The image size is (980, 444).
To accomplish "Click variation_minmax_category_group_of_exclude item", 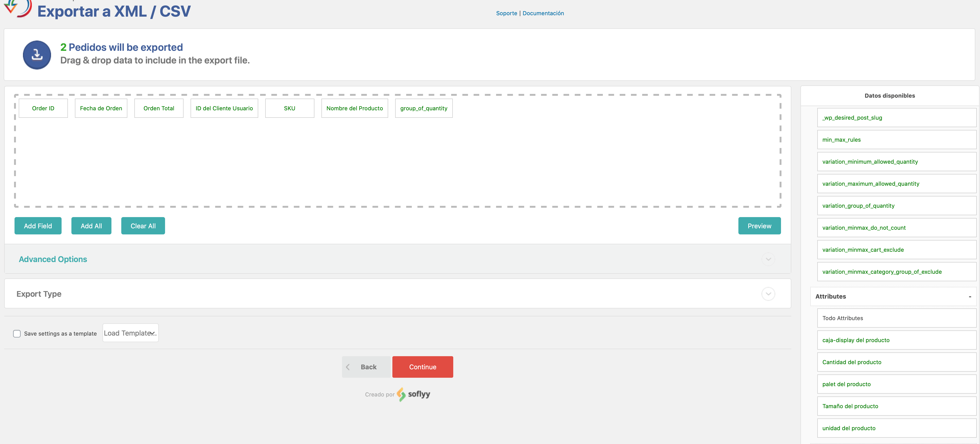I will pyautogui.click(x=897, y=272).
